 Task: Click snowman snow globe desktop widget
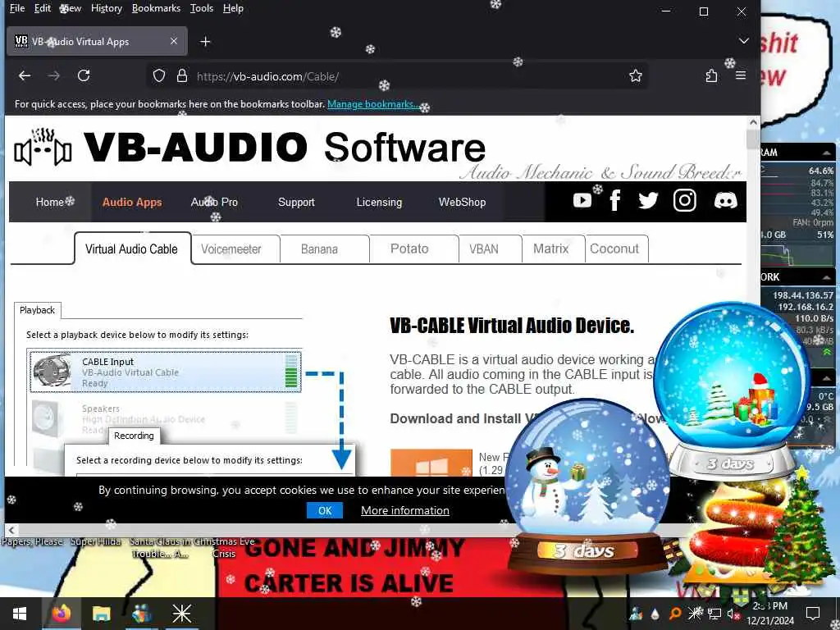[587, 487]
